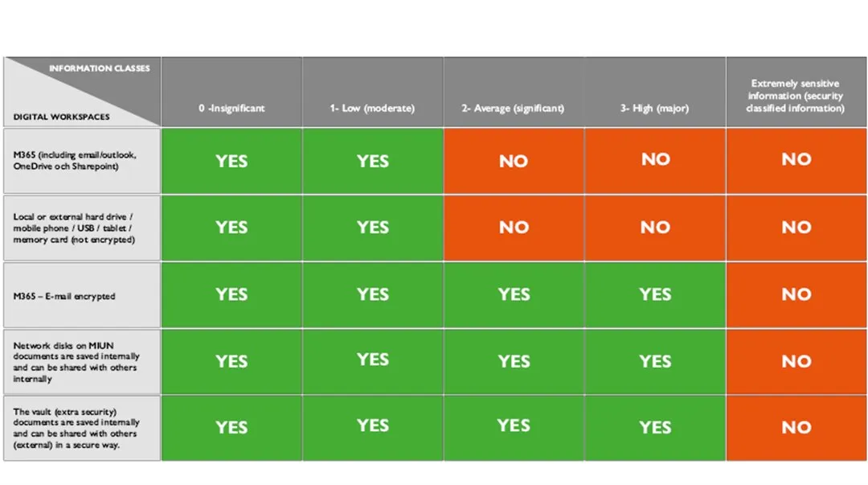The image size is (868, 485).
Task: Click YES for encrypted e-mail under High (major)
Action: (x=655, y=294)
